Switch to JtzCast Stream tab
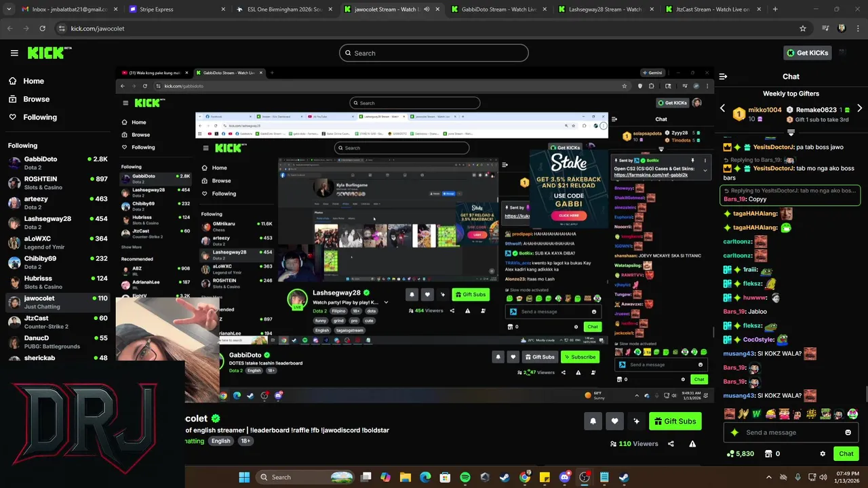 712,9
